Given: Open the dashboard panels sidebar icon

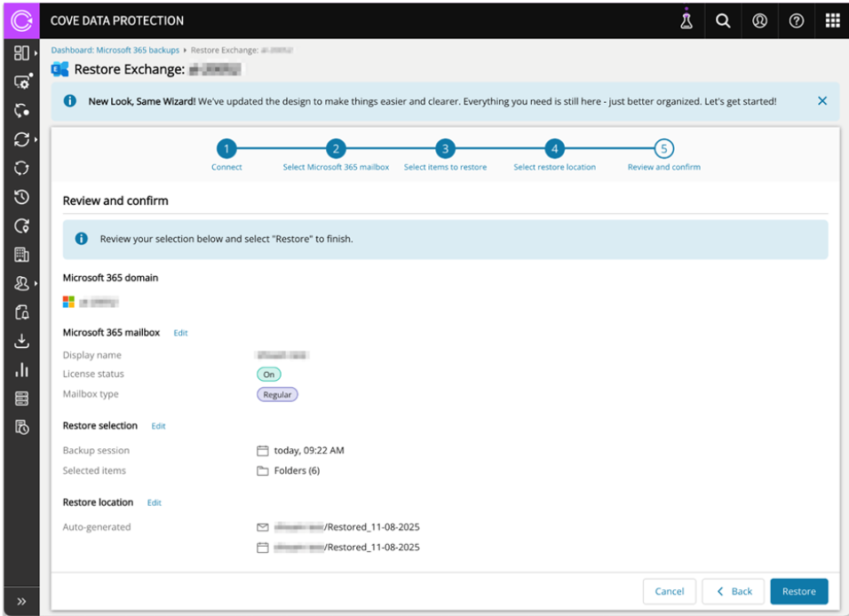Looking at the screenshot, I should (21, 53).
